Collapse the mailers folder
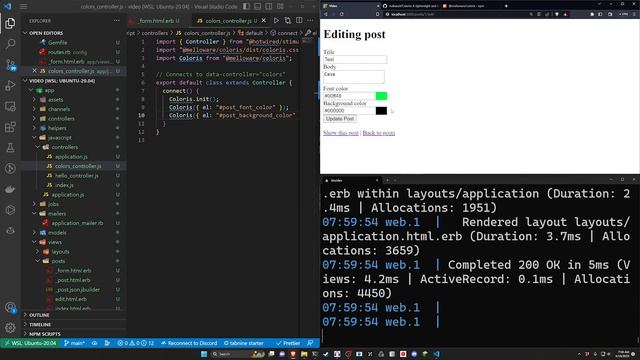Viewport: 640px width, 360px height. tap(57, 213)
